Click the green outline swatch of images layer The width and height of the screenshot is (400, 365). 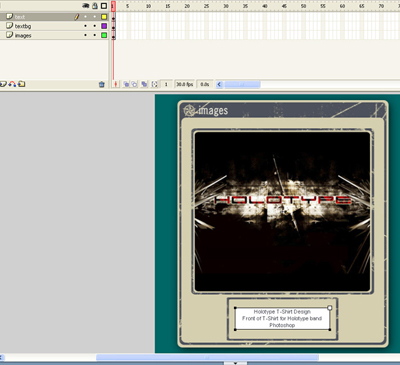tap(104, 35)
